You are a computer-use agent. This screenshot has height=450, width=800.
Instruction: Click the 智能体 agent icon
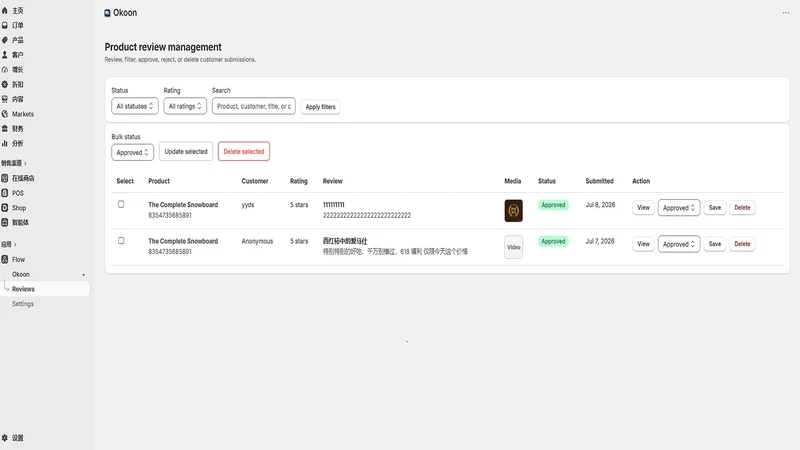5,222
